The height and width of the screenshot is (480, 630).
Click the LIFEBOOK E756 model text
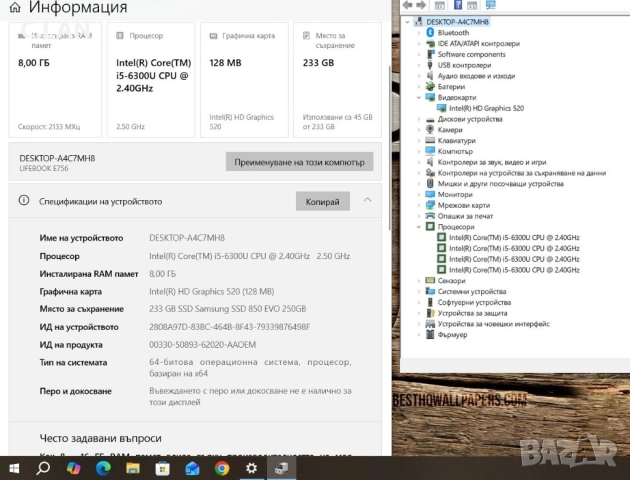pos(44,168)
